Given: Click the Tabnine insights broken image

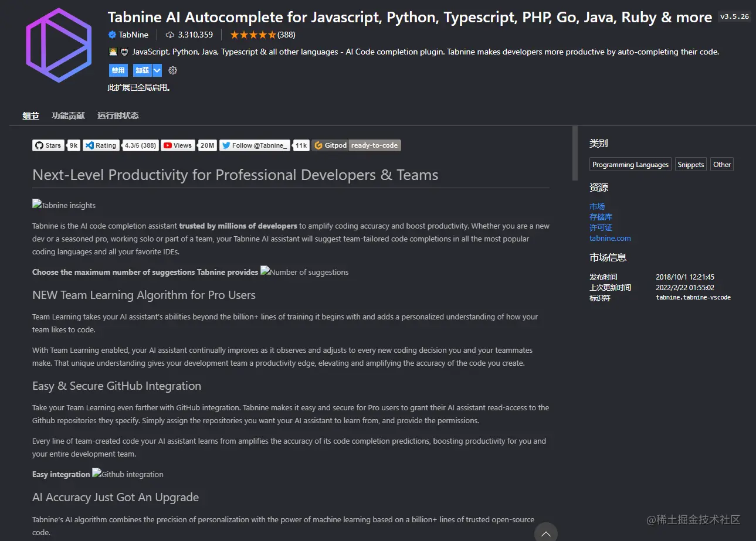Looking at the screenshot, I should click(x=64, y=205).
